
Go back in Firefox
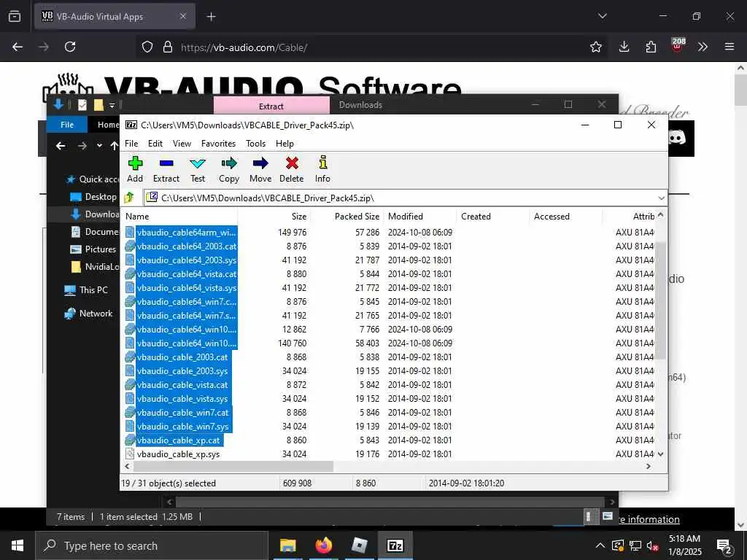click(x=18, y=47)
